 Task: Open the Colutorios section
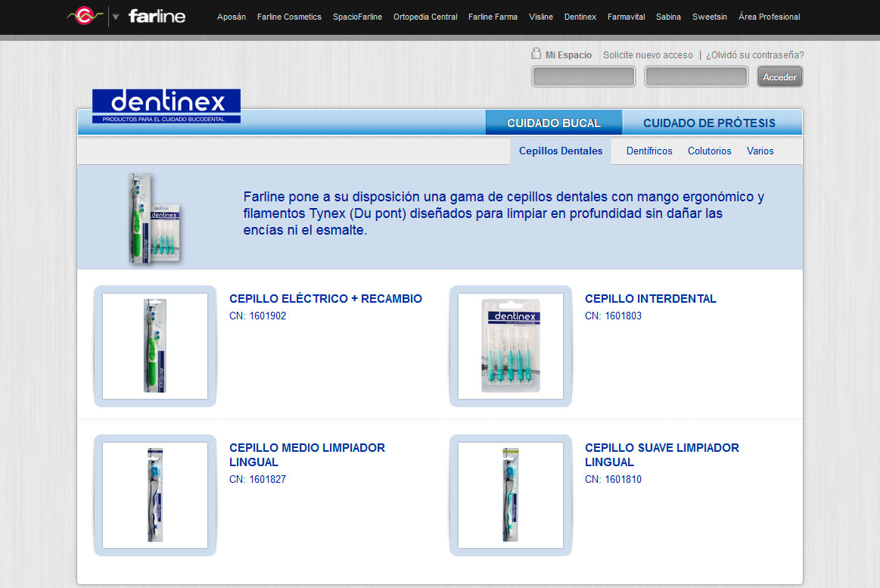tap(709, 151)
